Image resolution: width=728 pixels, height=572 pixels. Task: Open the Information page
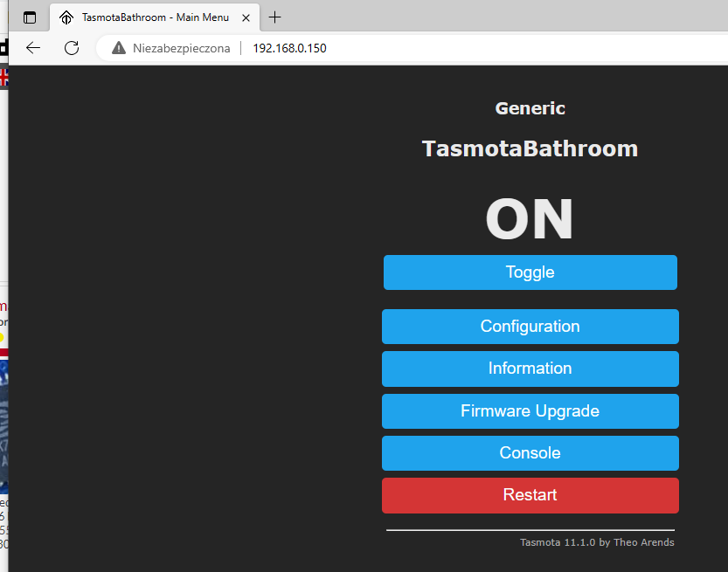(x=530, y=369)
